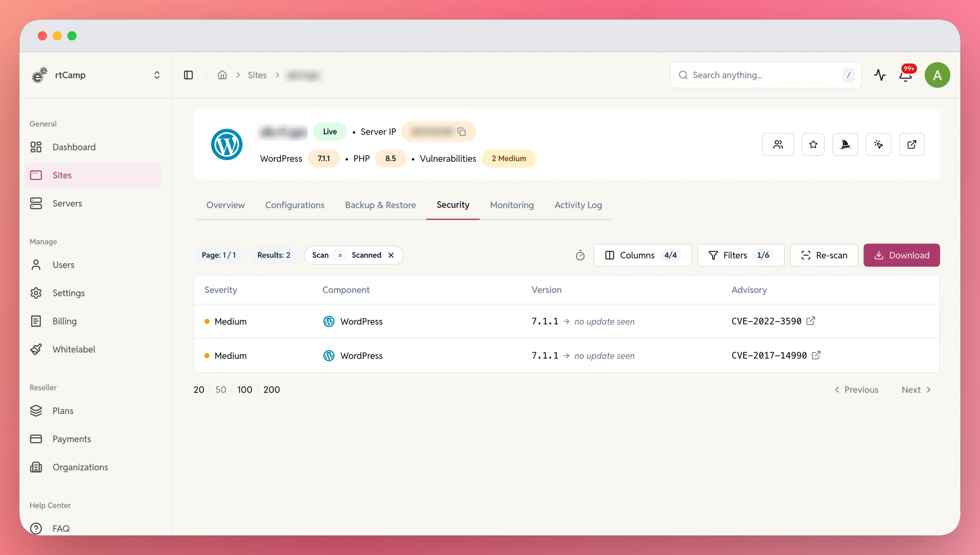980x555 pixels.
Task: Switch to the Activity Log tab
Action: (578, 205)
